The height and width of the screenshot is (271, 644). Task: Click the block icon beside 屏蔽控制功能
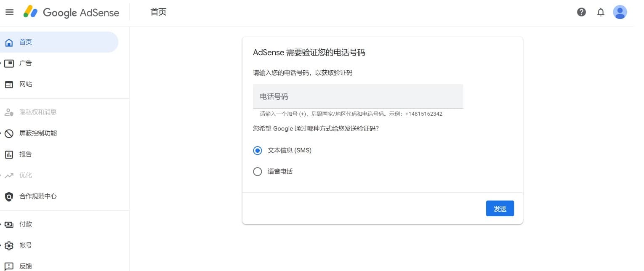click(x=9, y=133)
